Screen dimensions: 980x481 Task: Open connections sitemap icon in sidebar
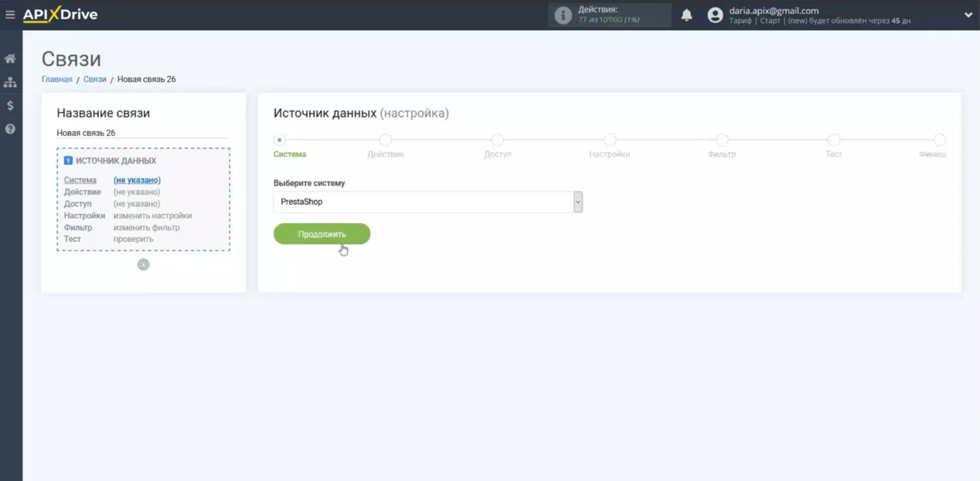tap(10, 82)
